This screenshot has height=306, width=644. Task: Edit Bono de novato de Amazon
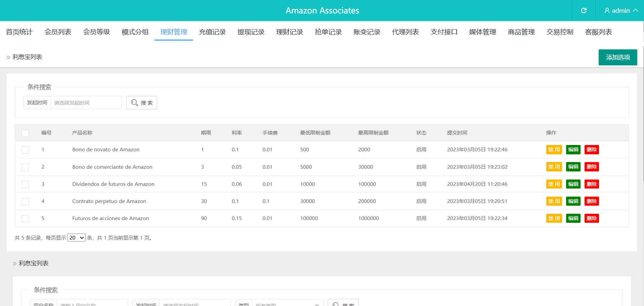(x=573, y=150)
